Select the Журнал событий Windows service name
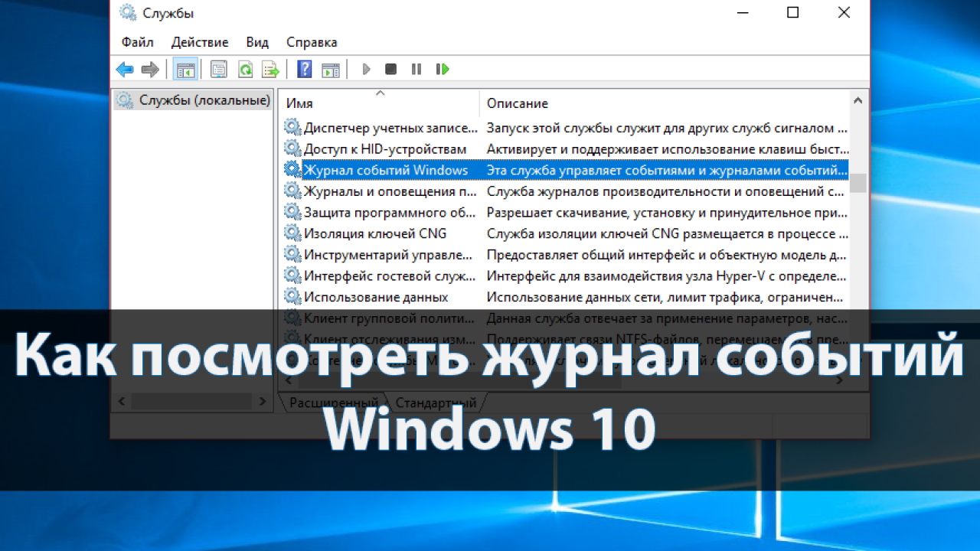This screenshot has height=551, width=980. pos(385,170)
